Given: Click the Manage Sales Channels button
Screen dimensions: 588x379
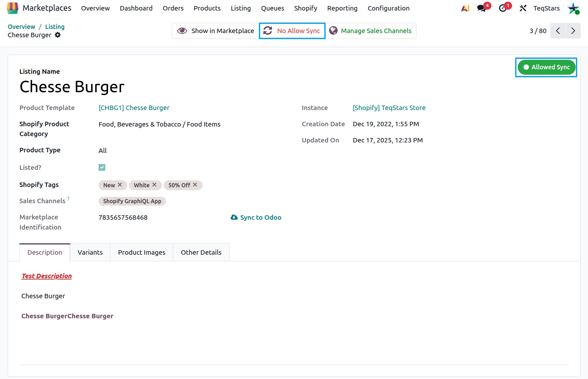Looking at the screenshot, I should click(x=370, y=31).
